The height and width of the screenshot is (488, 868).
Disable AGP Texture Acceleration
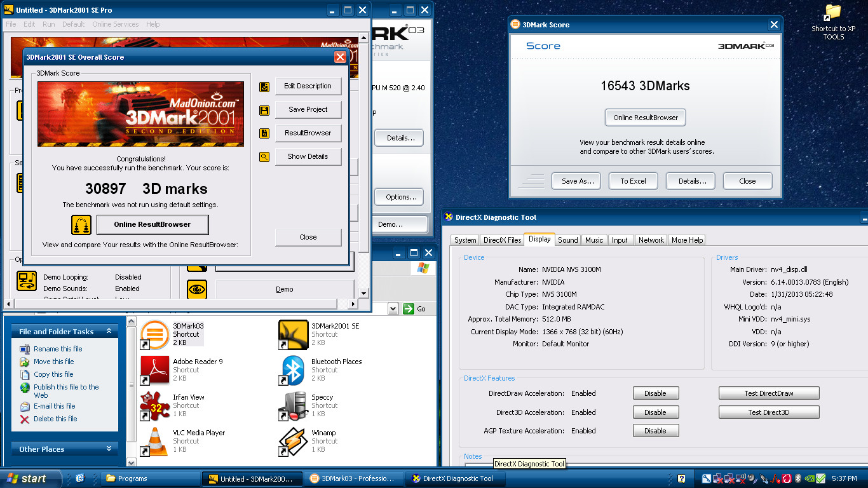[656, 431]
